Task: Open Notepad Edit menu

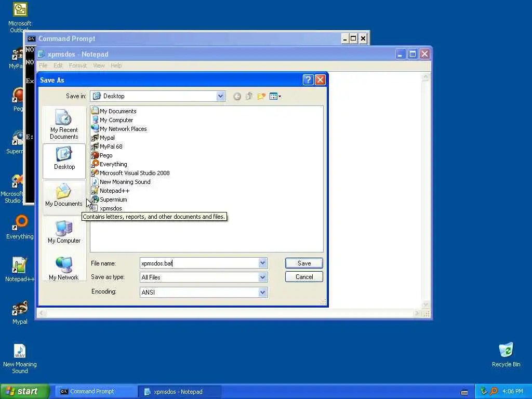Action: click(x=58, y=65)
